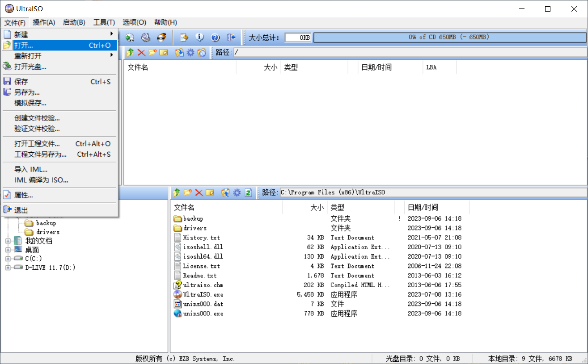Click the gear settings icon in local pane toolbar

click(237, 192)
